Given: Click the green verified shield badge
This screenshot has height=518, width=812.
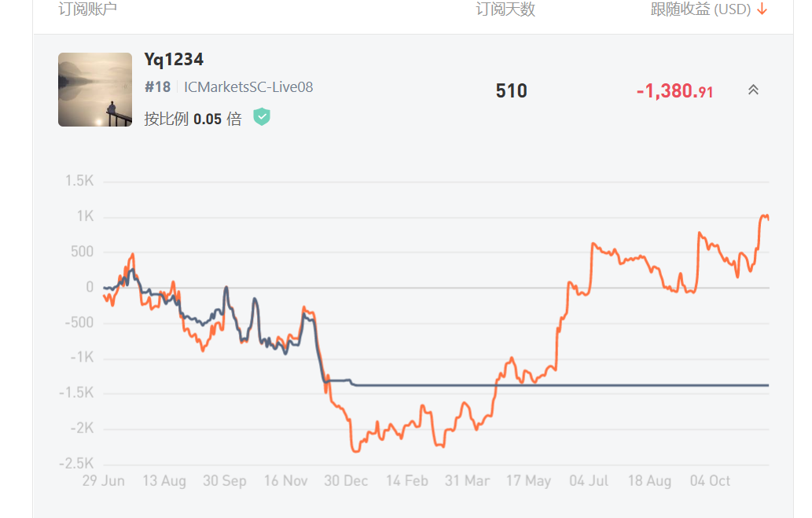Looking at the screenshot, I should point(262,117).
